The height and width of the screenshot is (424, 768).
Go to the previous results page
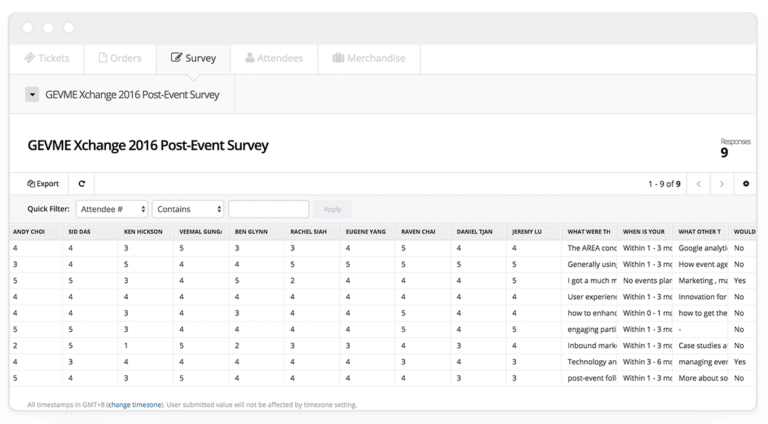coord(698,184)
